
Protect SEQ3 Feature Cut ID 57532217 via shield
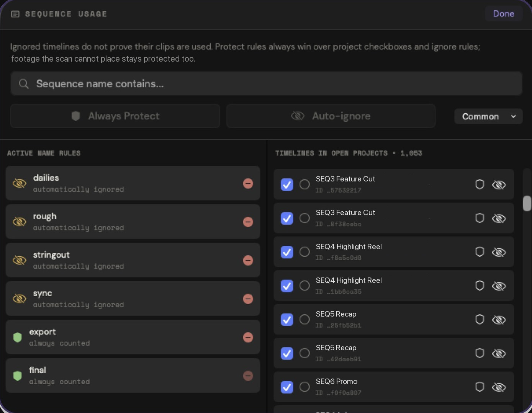pos(480,184)
